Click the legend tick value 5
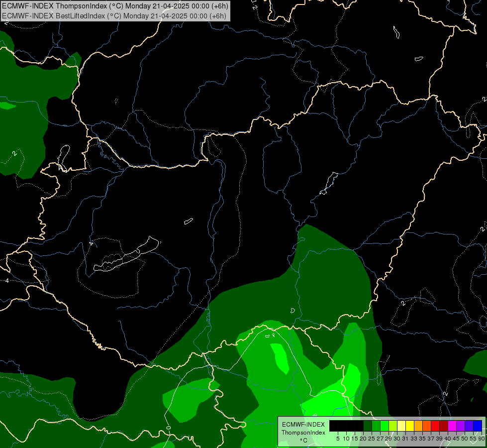The height and width of the screenshot is (448, 487). 338,439
